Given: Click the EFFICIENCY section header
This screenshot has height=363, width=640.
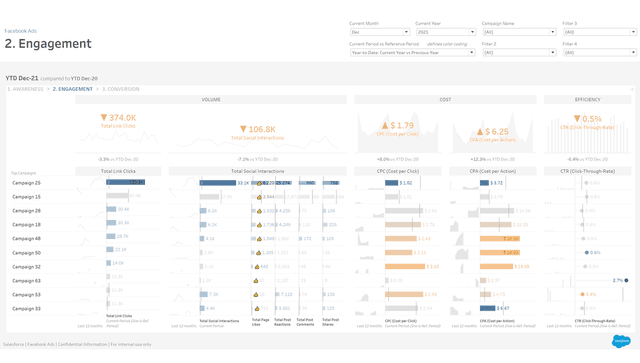Looking at the screenshot, I should (588, 100).
